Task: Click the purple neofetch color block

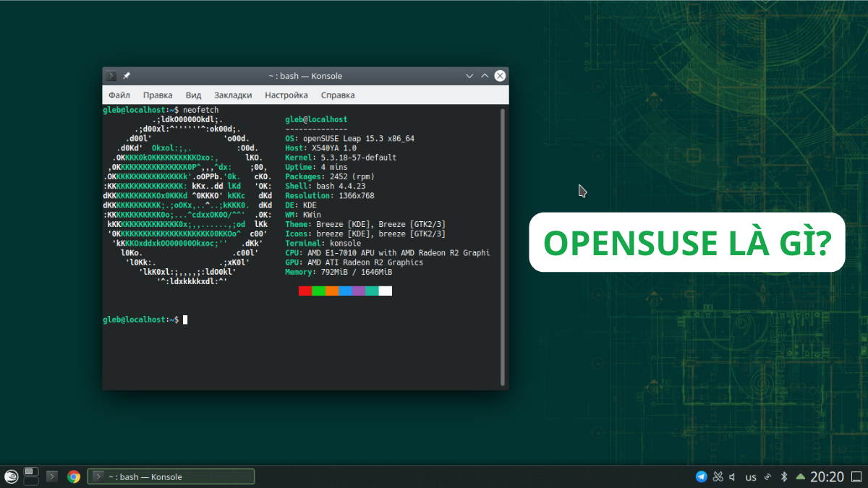Action: (x=359, y=291)
